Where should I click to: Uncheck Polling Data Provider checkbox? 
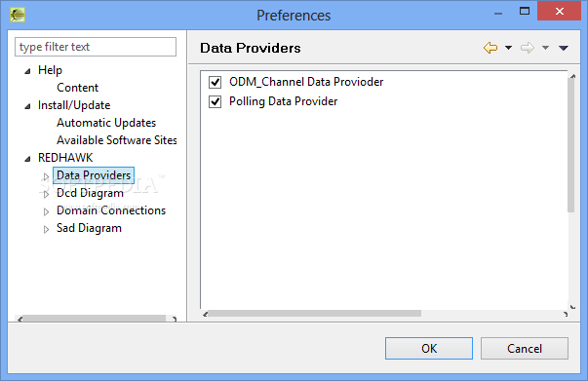(215, 101)
